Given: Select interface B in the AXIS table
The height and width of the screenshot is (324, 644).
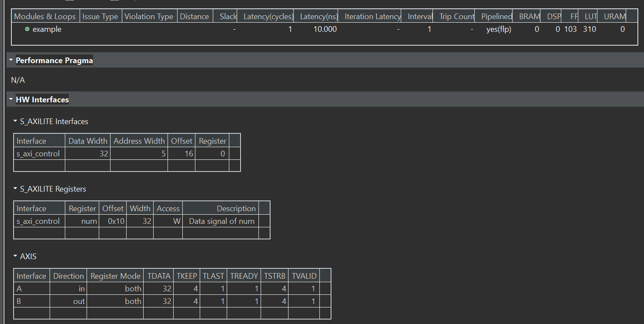Looking at the screenshot, I should (32, 301).
